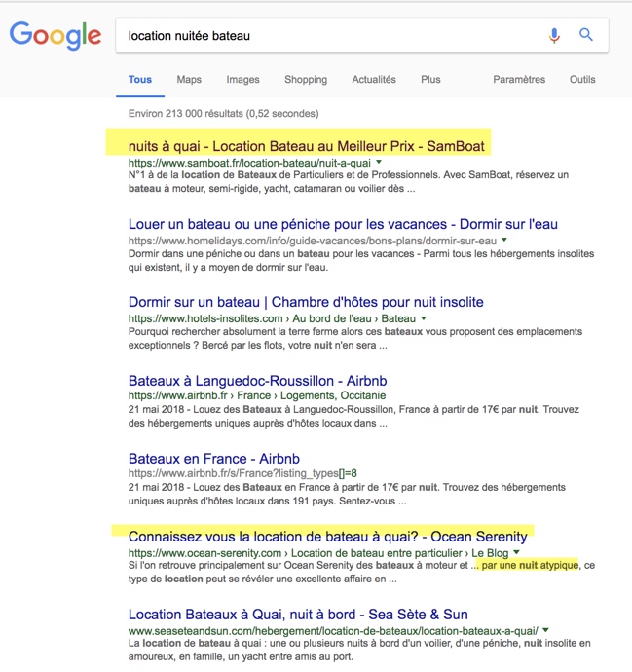Click the URL airbnb.fr/s/France?listing_types[]=8
The image size is (632, 672).
pyautogui.click(x=242, y=473)
